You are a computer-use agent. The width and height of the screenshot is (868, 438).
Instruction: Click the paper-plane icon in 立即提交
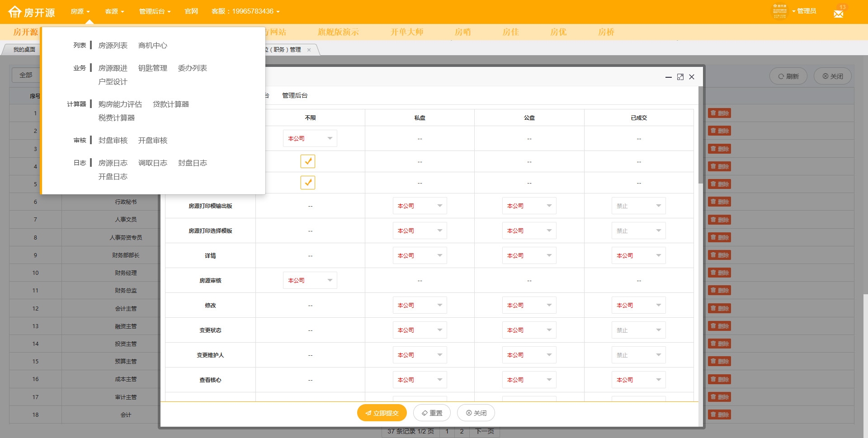coord(368,413)
